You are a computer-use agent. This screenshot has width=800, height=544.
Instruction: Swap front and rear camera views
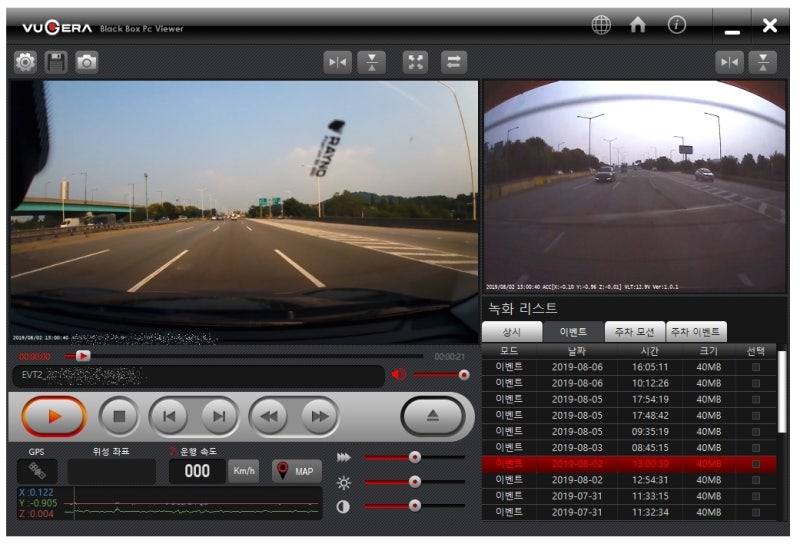pyautogui.click(x=454, y=62)
